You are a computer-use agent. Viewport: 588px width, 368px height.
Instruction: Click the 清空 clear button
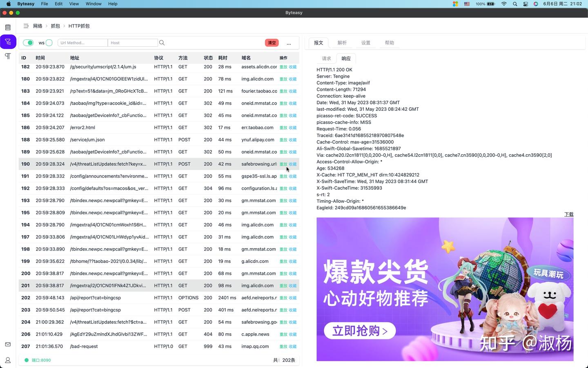coord(272,43)
